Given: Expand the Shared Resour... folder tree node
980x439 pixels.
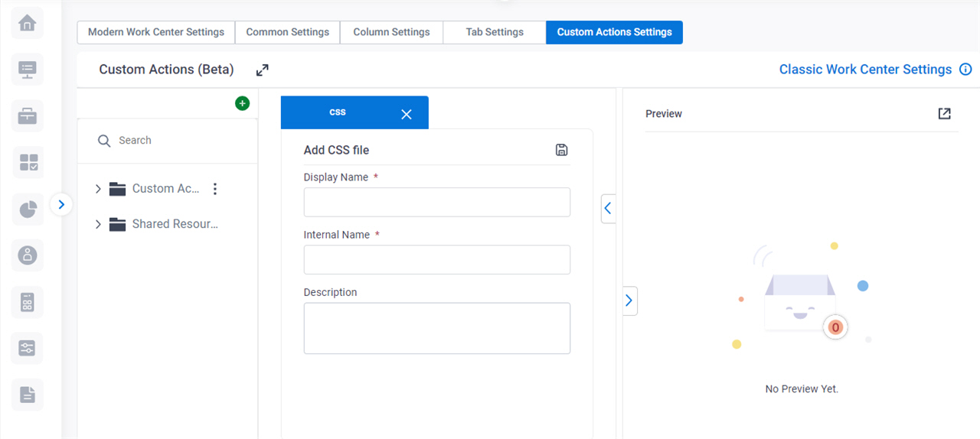Looking at the screenshot, I should coord(98,224).
